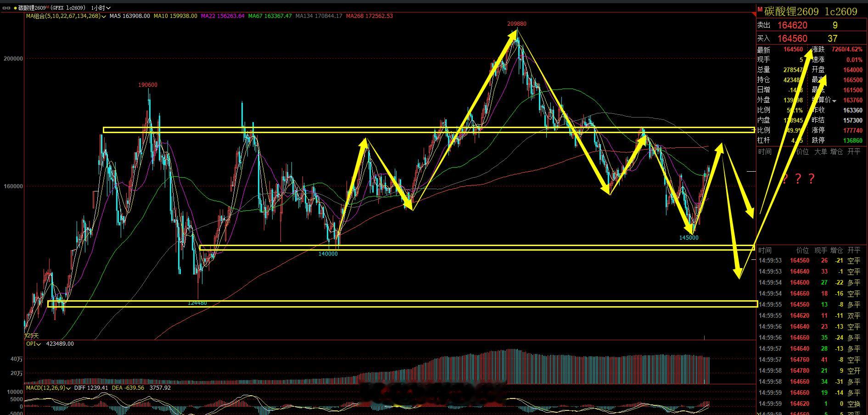Click the 209880 high price label
Screen dimensions: 868x415
516,23
